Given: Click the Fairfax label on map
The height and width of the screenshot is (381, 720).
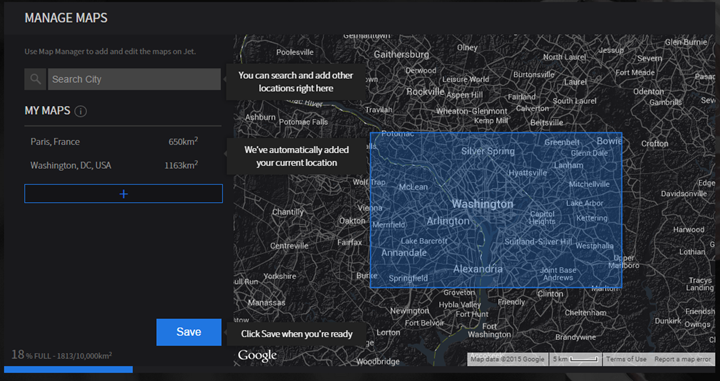Looking at the screenshot, I should coord(350,242).
